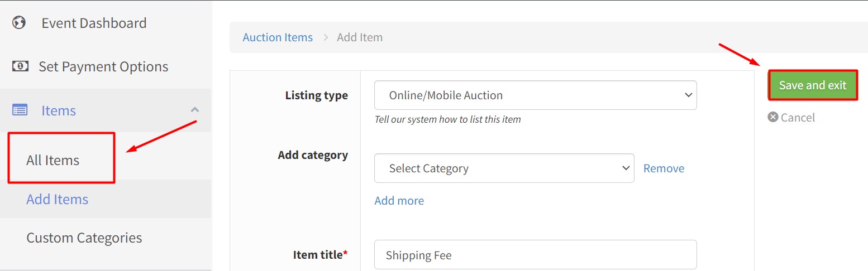Image resolution: width=868 pixels, height=271 pixels.
Task: Go to Set Payment Options
Action: point(103,66)
